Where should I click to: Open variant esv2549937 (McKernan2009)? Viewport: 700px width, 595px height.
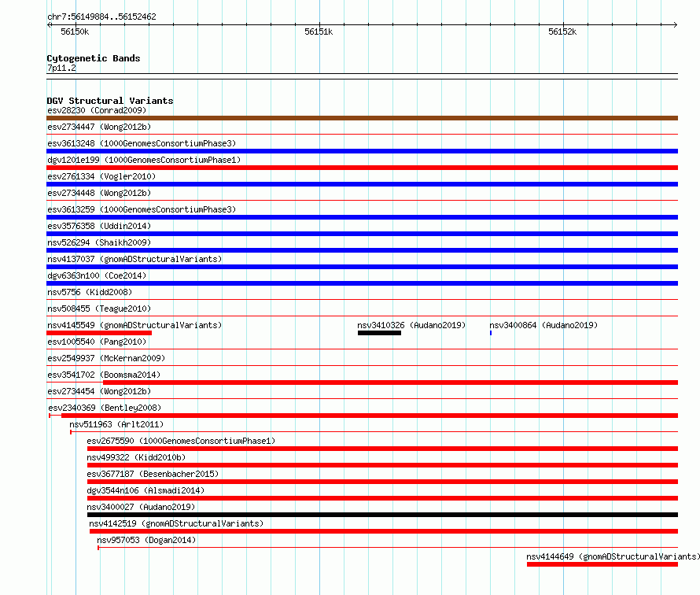point(106,358)
